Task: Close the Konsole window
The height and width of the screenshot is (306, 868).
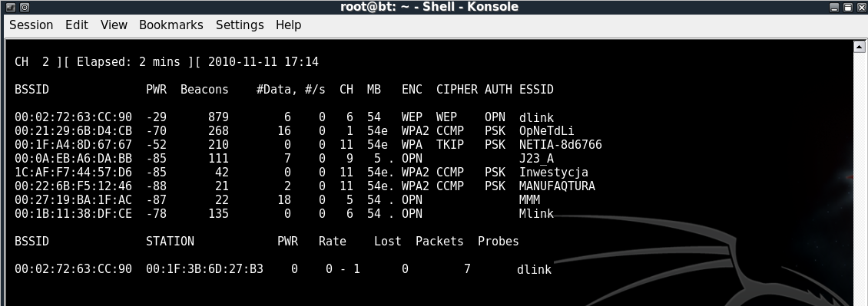Action: tap(860, 7)
